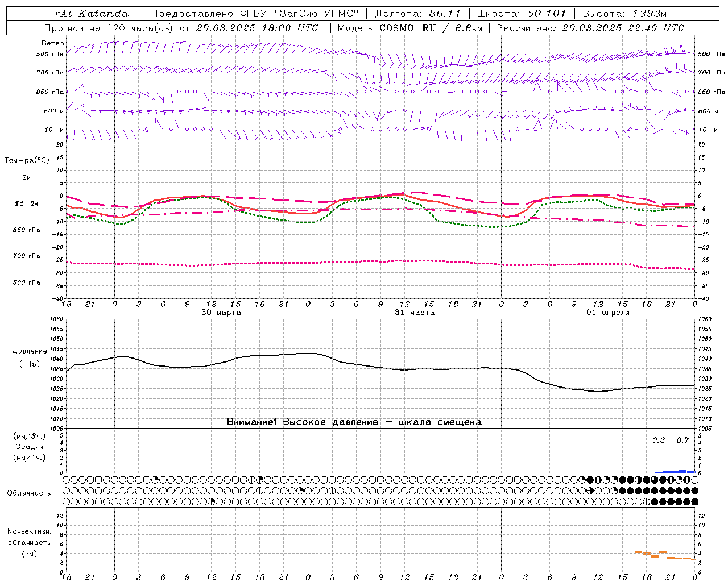Click the Высота: 1393м header field
728x582 pixels.
[624, 14]
